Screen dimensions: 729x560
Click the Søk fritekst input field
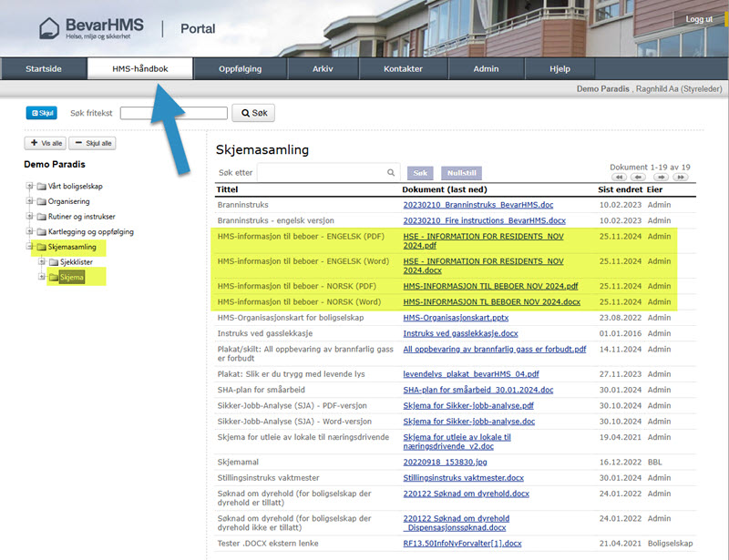(173, 113)
